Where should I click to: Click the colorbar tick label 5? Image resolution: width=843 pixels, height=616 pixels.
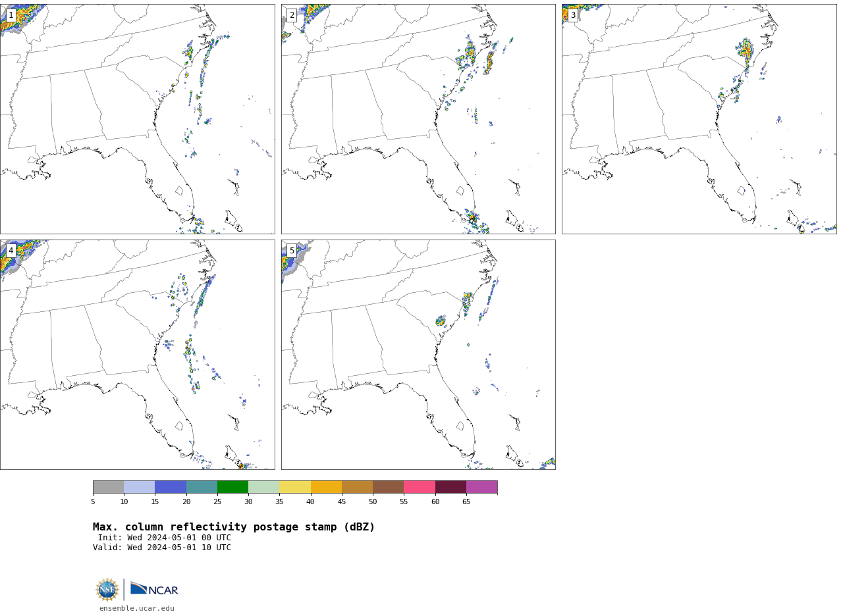[x=93, y=502]
